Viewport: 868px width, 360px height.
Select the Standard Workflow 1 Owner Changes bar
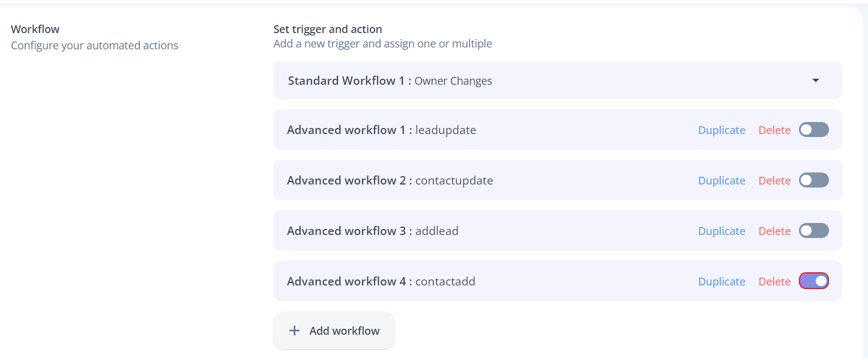(x=558, y=81)
